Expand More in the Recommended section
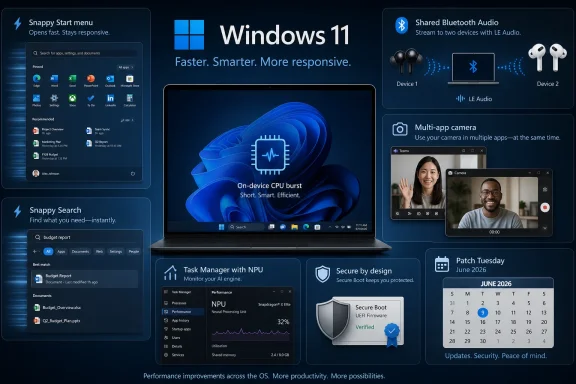The width and height of the screenshot is (576, 384). pos(127,120)
